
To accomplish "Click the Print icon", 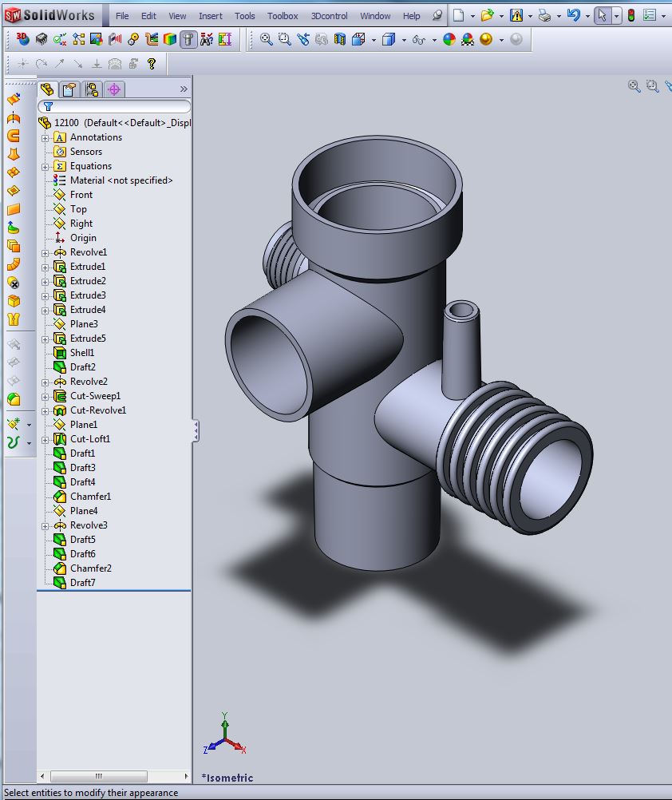I will pyautogui.click(x=544, y=15).
